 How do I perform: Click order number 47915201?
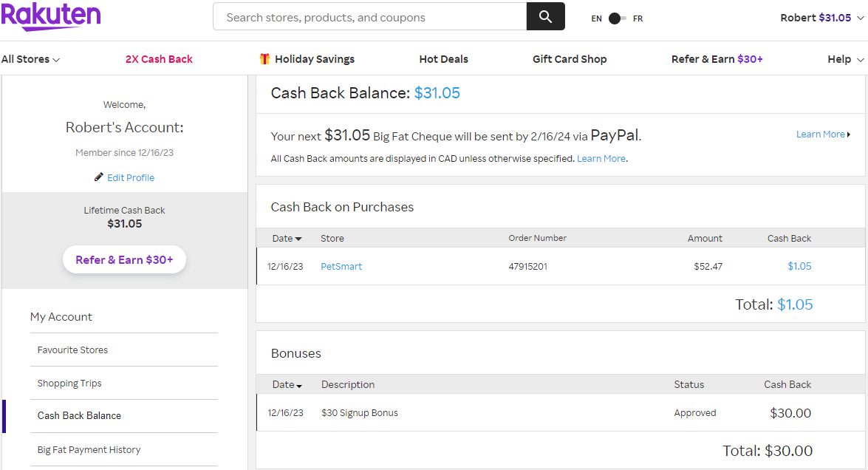click(x=527, y=266)
